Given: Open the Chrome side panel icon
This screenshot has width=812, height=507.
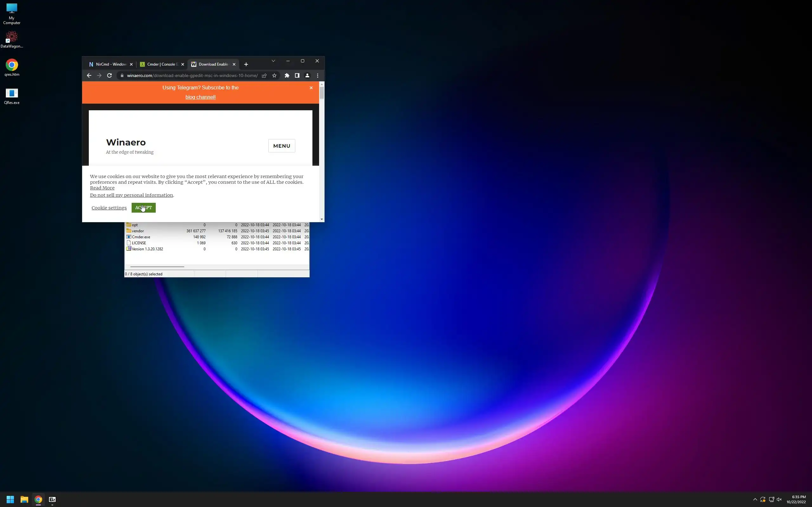Looking at the screenshot, I should 297,75.
